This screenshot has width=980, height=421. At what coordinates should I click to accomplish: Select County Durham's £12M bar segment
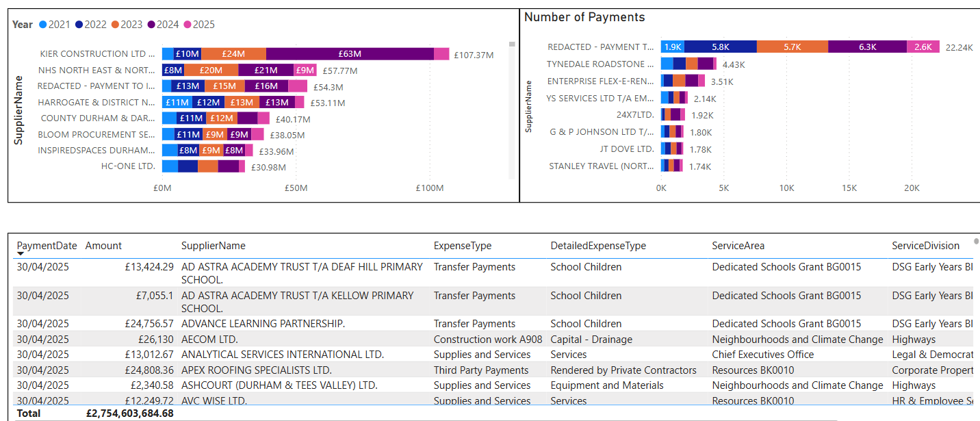pyautogui.click(x=222, y=118)
